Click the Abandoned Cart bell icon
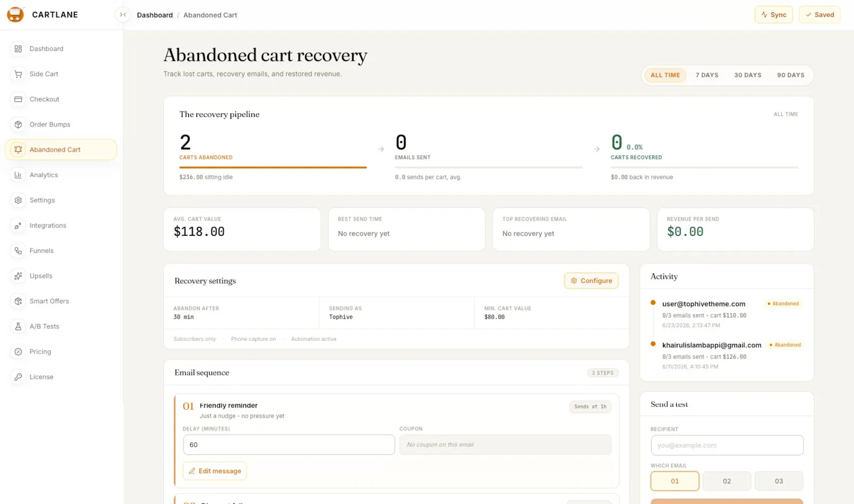Viewport: 854px width, 504px height. point(18,150)
